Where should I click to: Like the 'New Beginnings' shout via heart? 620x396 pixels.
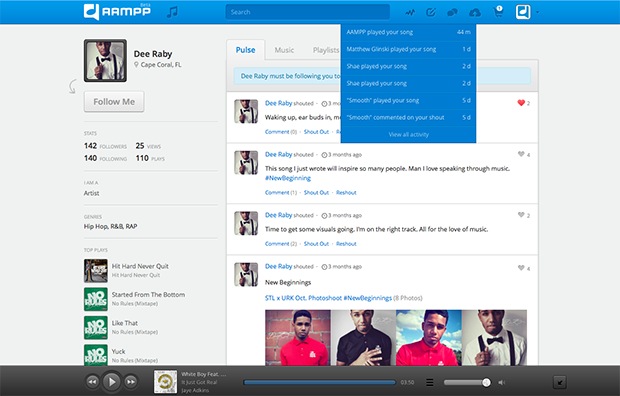[x=521, y=268]
